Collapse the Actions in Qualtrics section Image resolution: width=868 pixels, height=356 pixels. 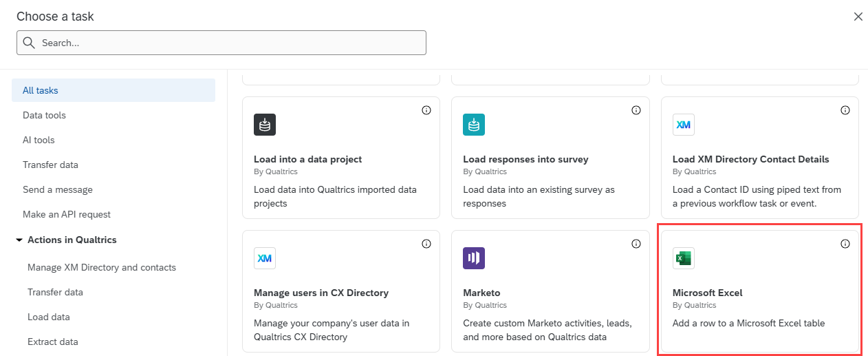click(x=19, y=240)
